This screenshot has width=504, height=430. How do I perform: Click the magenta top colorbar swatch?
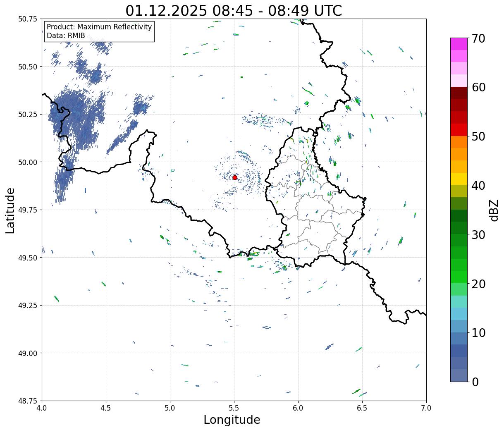pyautogui.click(x=459, y=44)
